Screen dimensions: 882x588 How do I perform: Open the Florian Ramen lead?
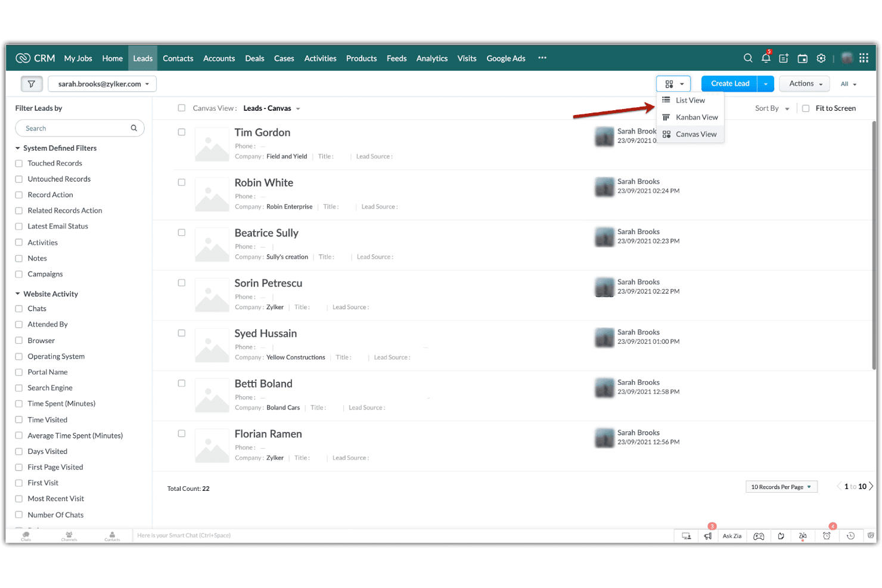click(268, 434)
